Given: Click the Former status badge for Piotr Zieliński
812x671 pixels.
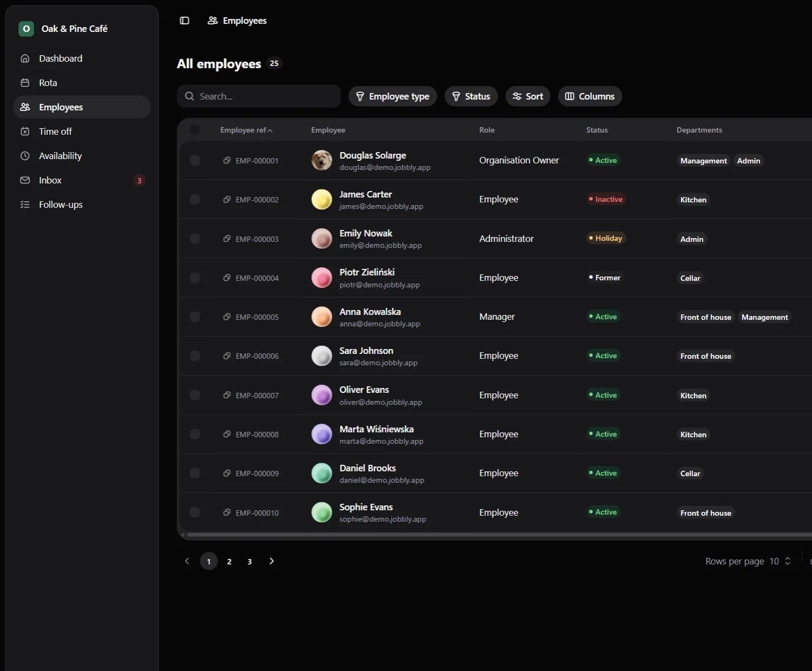Looking at the screenshot, I should point(605,278).
